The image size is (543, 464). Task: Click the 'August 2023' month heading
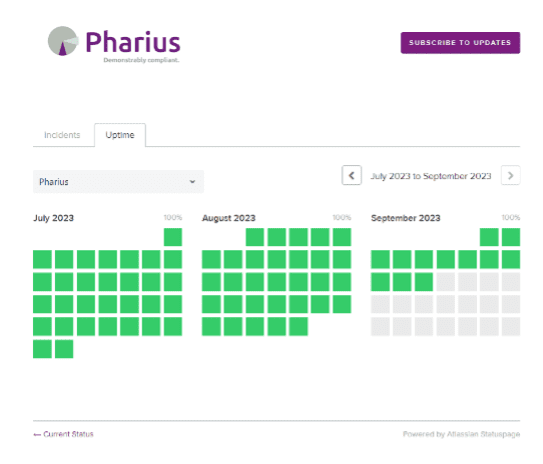point(229,218)
